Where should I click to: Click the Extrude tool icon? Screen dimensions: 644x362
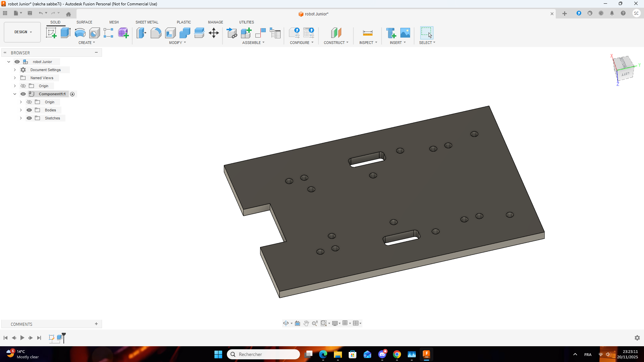click(65, 33)
